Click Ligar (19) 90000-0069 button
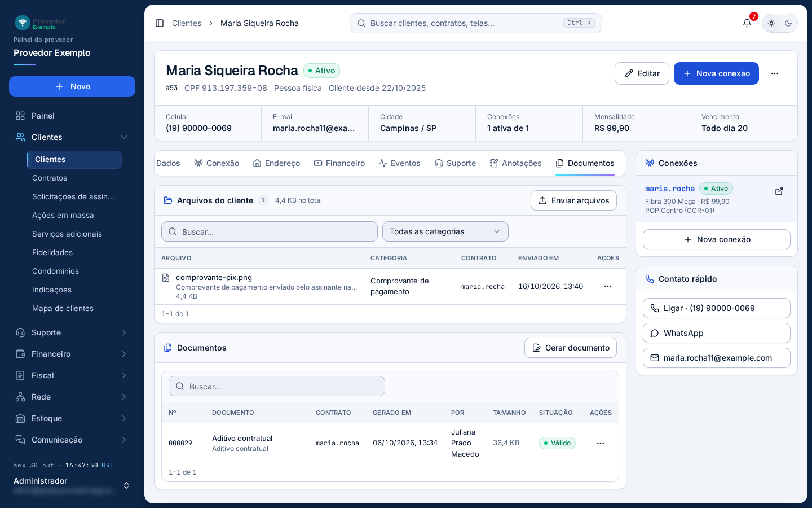 717,308
